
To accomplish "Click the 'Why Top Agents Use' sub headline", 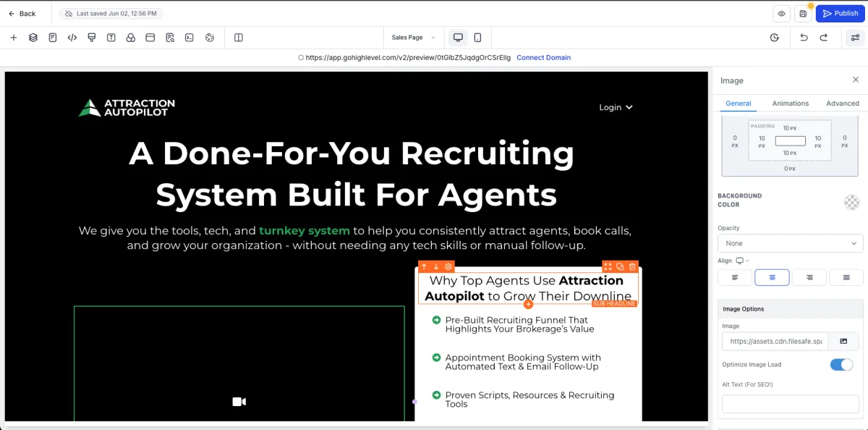I will click(x=528, y=287).
